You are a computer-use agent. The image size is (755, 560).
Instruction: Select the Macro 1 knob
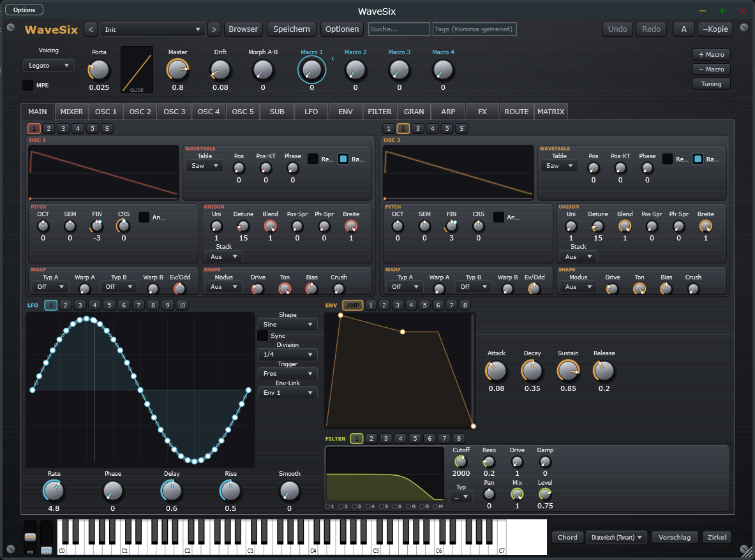311,70
